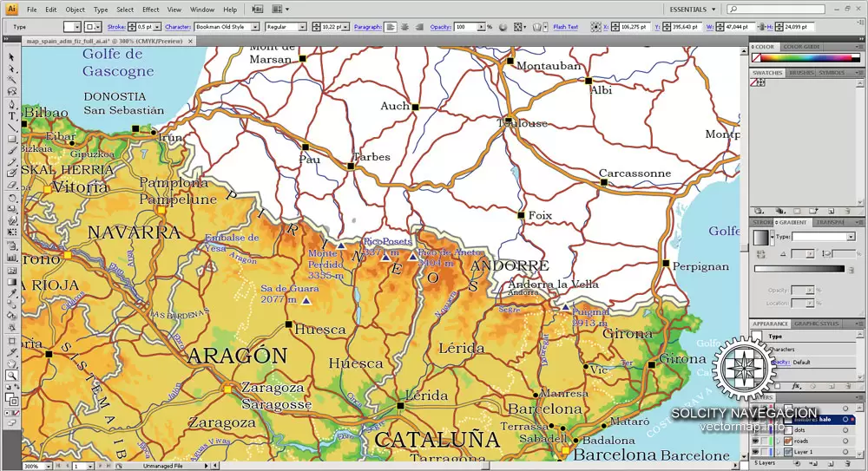Viewport: 868px width, 471px height.
Task: Select the Zoom magnifier tool
Action: pos(11,376)
